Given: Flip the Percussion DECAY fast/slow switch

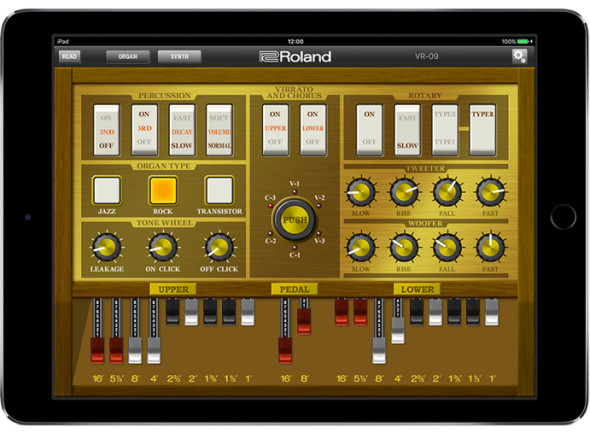Looking at the screenshot, I should click(182, 130).
